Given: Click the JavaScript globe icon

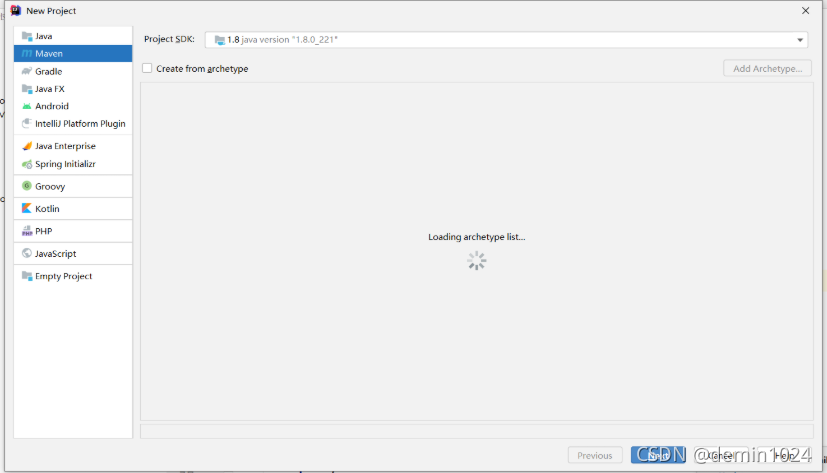Looking at the screenshot, I should (x=27, y=253).
